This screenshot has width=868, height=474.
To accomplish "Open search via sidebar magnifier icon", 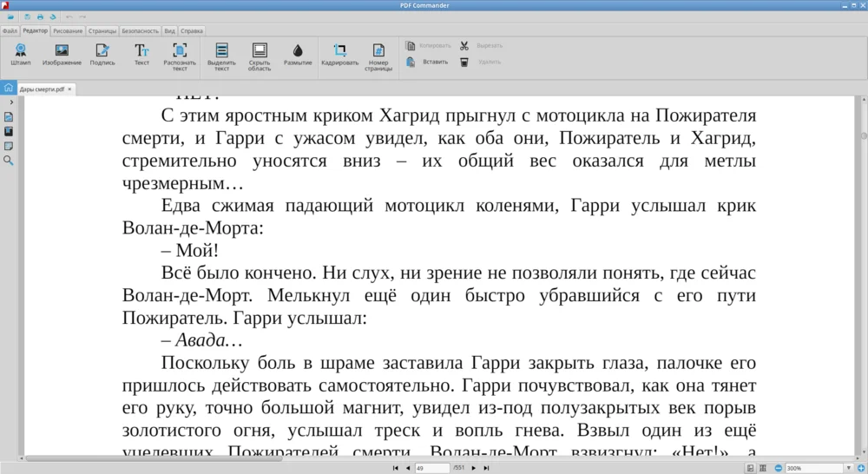I will tap(9, 161).
